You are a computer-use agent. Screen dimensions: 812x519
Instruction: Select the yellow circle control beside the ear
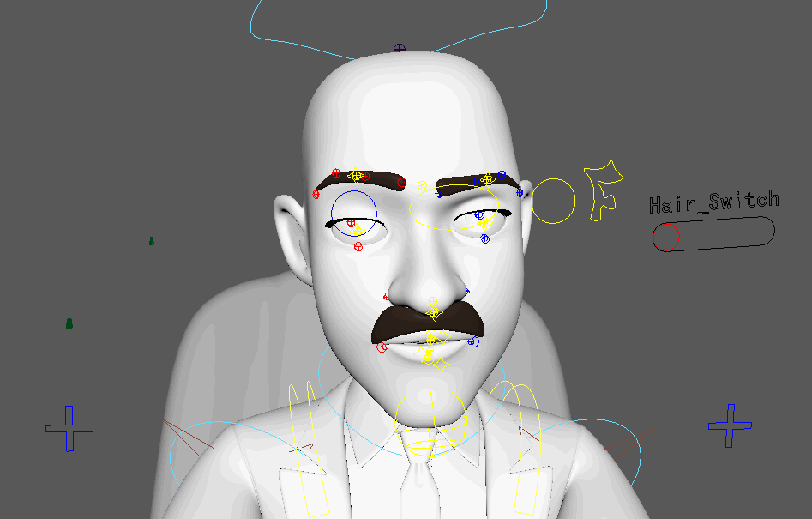[553, 201]
